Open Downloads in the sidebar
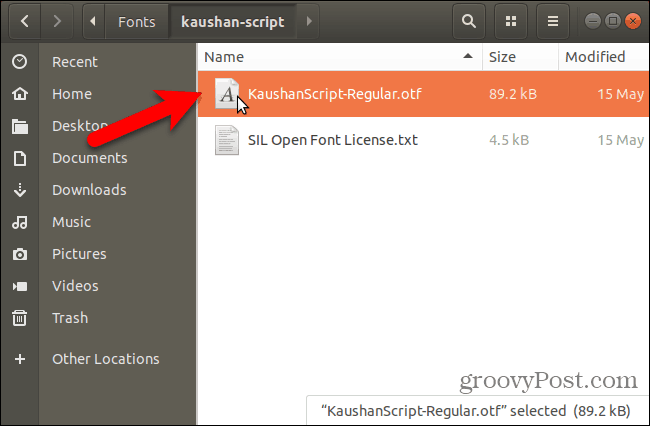 coord(89,190)
